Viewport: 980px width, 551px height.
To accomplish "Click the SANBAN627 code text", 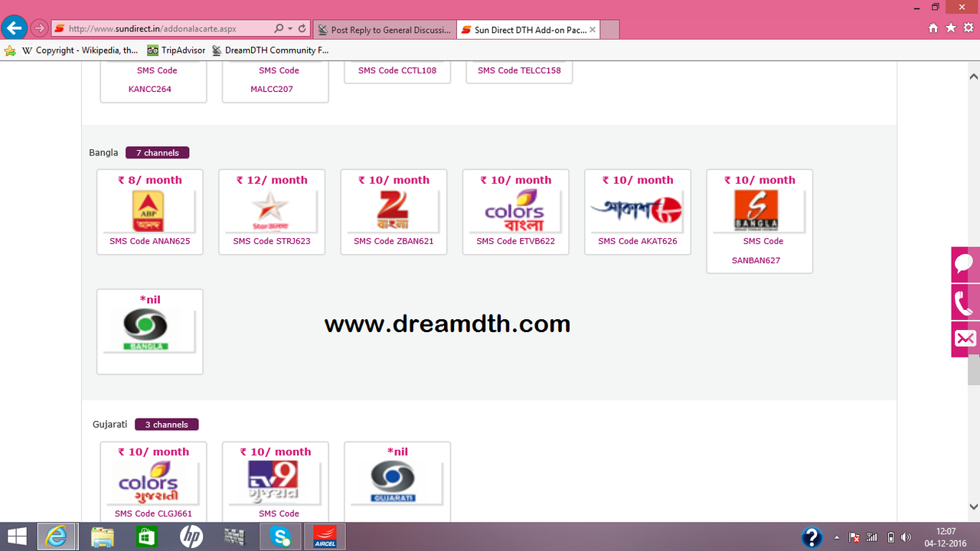I will [x=756, y=260].
